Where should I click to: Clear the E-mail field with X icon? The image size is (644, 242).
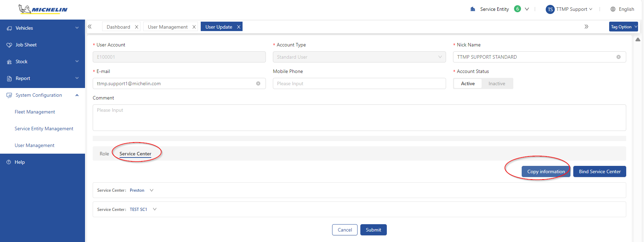pyautogui.click(x=258, y=83)
